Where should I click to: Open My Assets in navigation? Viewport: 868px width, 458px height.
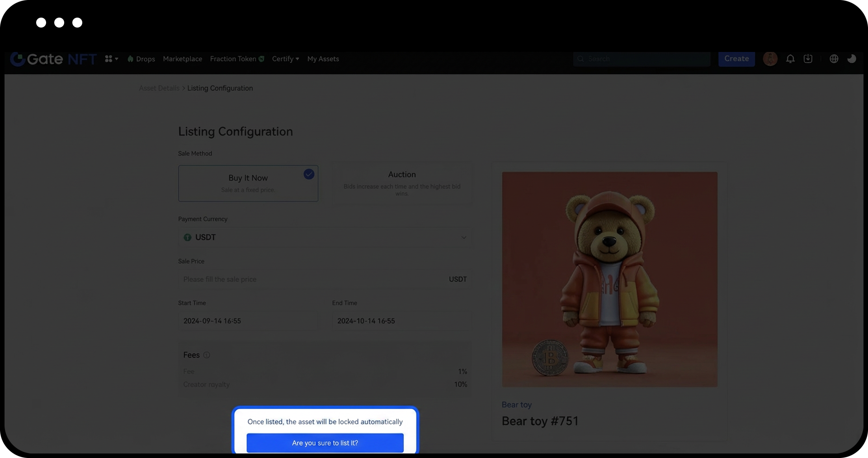(323, 59)
